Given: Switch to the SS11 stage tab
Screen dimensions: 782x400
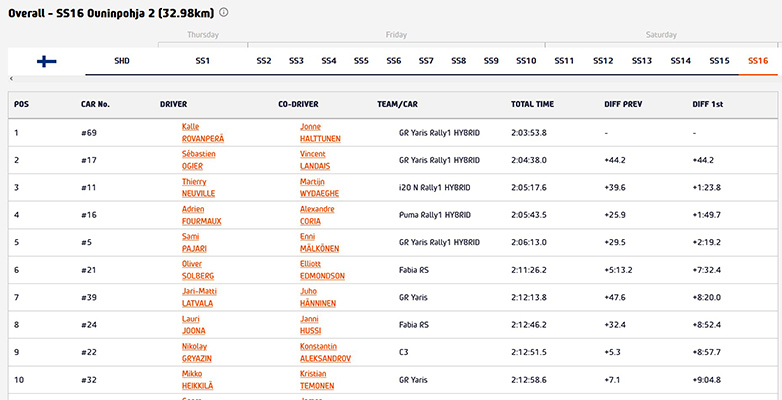Looking at the screenshot, I should coord(564,61).
